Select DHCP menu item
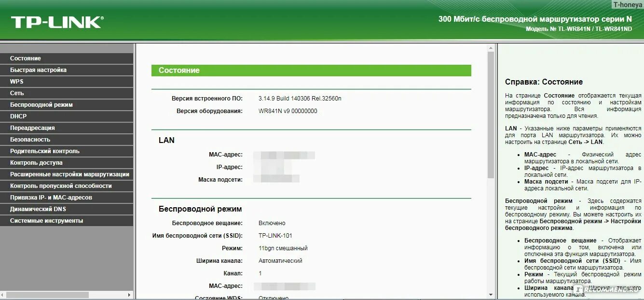 coord(67,116)
